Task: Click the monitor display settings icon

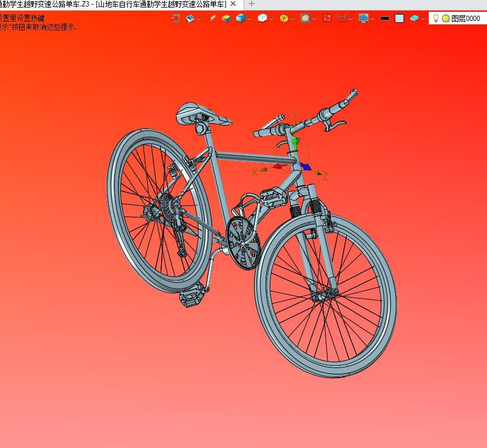Action: (x=363, y=19)
